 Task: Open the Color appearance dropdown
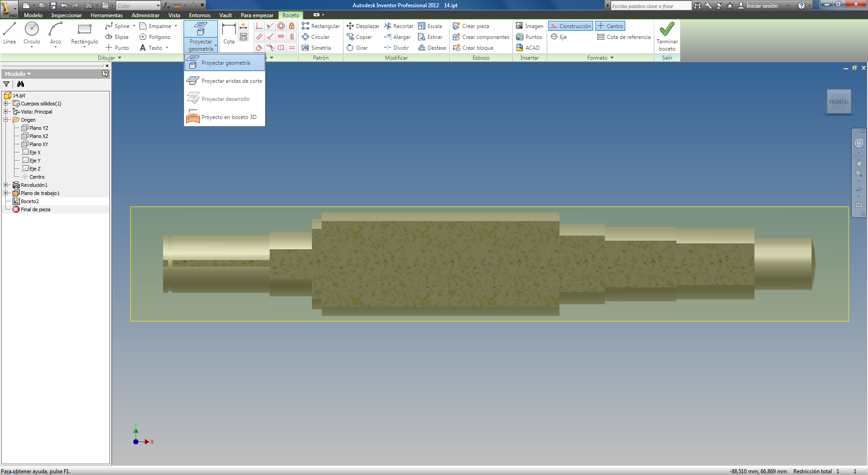click(x=138, y=5)
